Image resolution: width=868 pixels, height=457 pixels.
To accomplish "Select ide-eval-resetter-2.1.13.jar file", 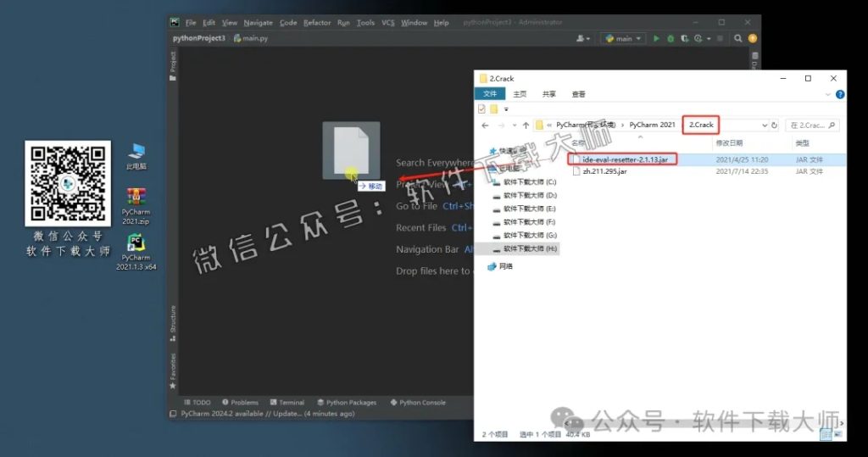I will 625,159.
